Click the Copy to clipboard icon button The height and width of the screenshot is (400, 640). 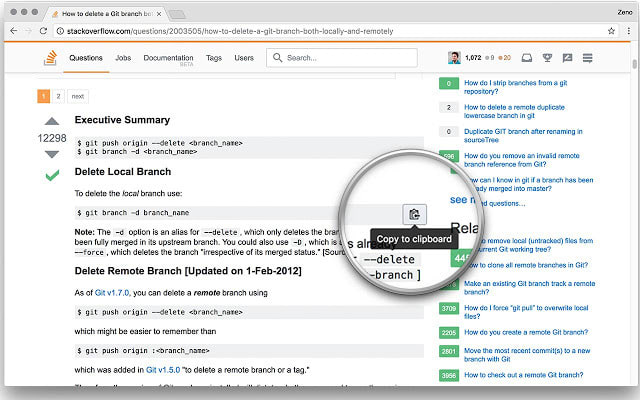415,214
